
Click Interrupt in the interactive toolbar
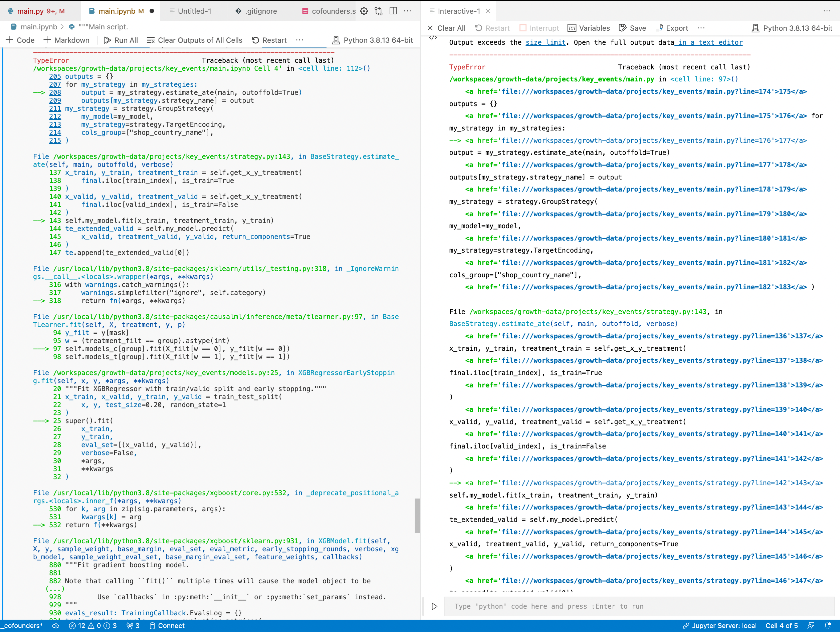pyautogui.click(x=539, y=28)
